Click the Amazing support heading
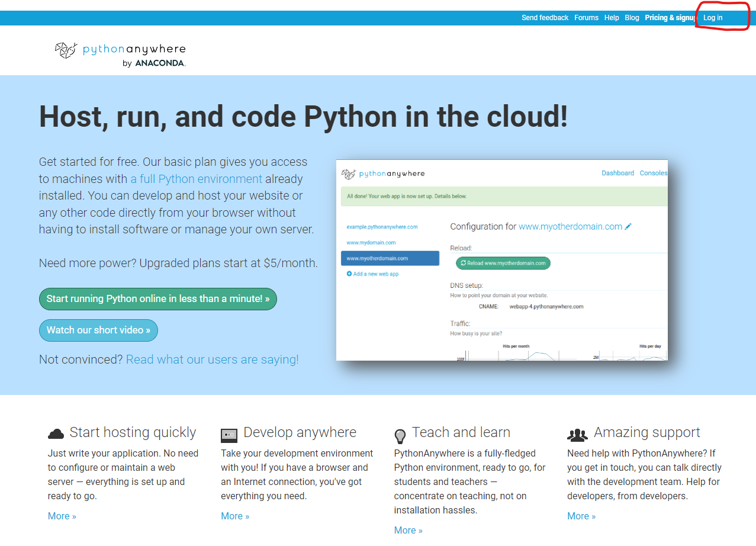The height and width of the screenshot is (546, 756). tap(647, 433)
